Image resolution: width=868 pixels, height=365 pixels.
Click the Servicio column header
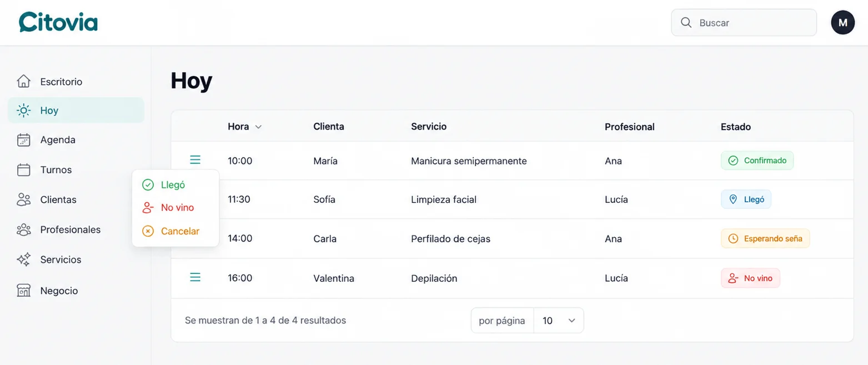point(429,127)
